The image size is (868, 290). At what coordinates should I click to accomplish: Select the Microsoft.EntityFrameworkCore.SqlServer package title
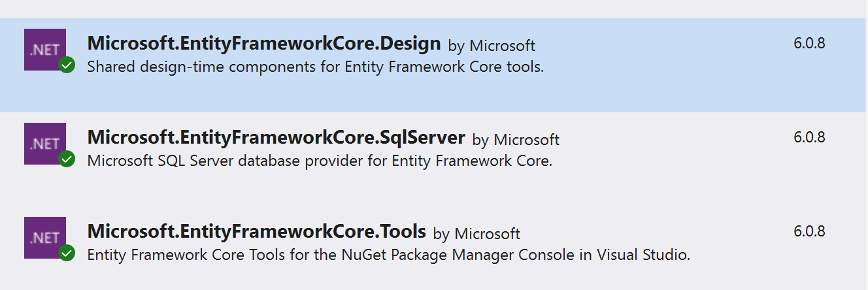click(x=276, y=138)
